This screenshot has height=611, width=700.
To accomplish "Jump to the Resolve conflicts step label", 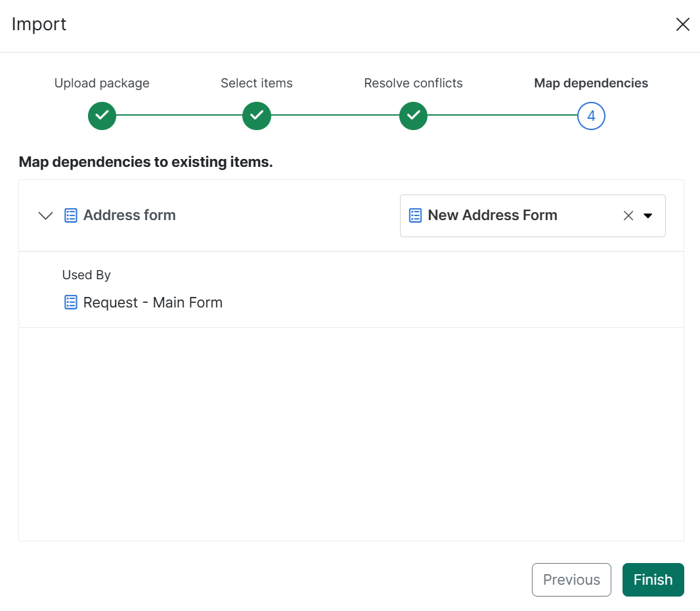I will click(x=413, y=83).
